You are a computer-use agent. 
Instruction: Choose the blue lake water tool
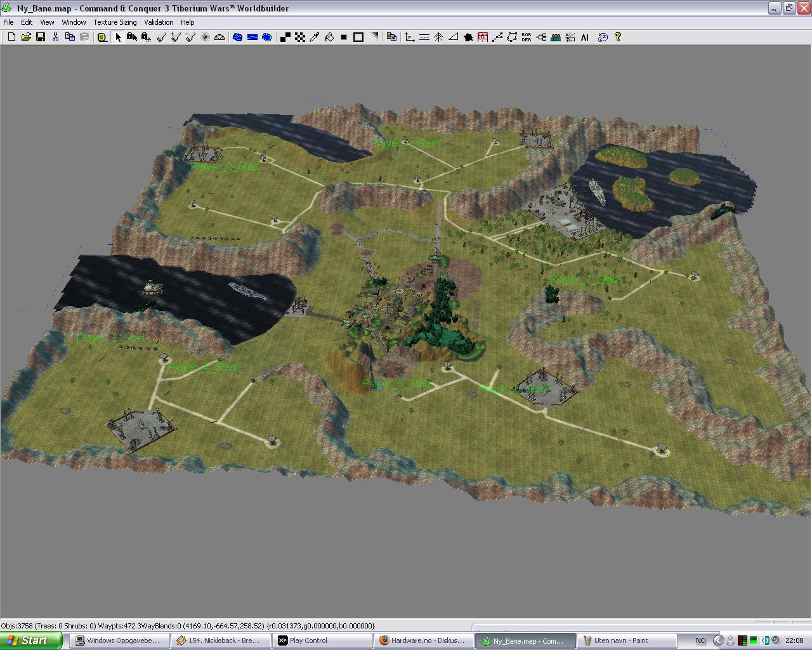point(237,37)
